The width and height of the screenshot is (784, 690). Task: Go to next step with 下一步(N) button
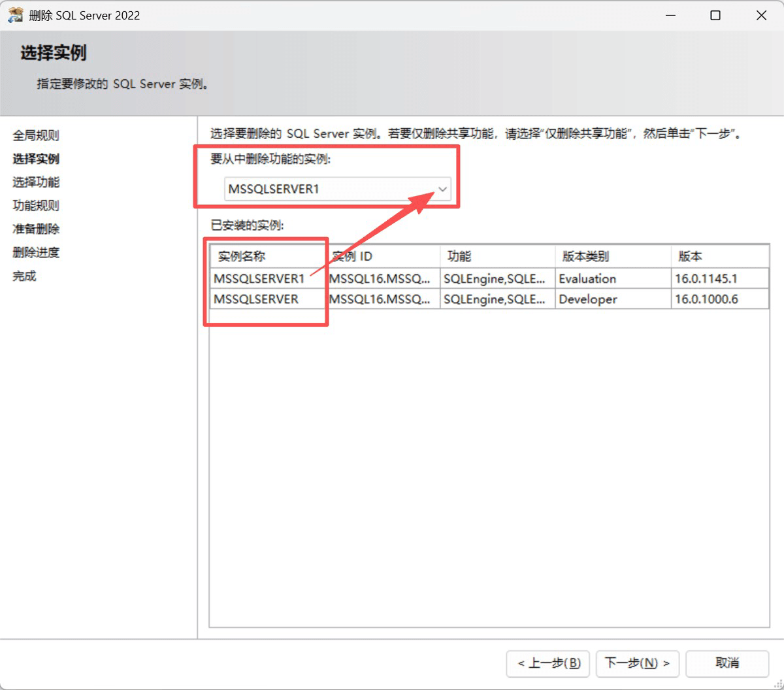tap(637, 663)
